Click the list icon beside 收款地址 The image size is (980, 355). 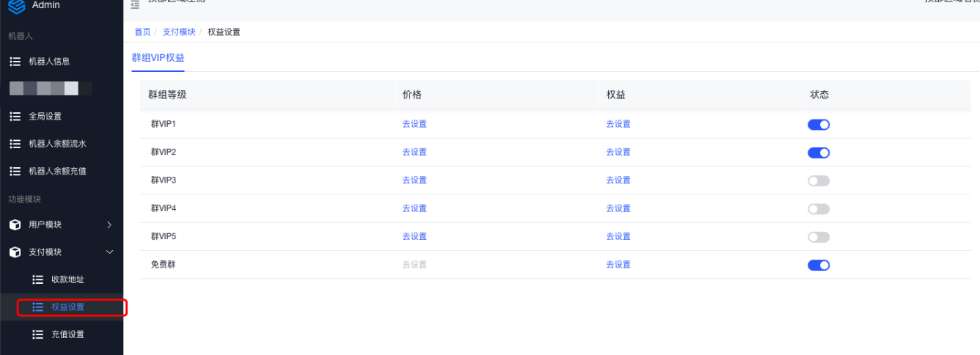[38, 279]
